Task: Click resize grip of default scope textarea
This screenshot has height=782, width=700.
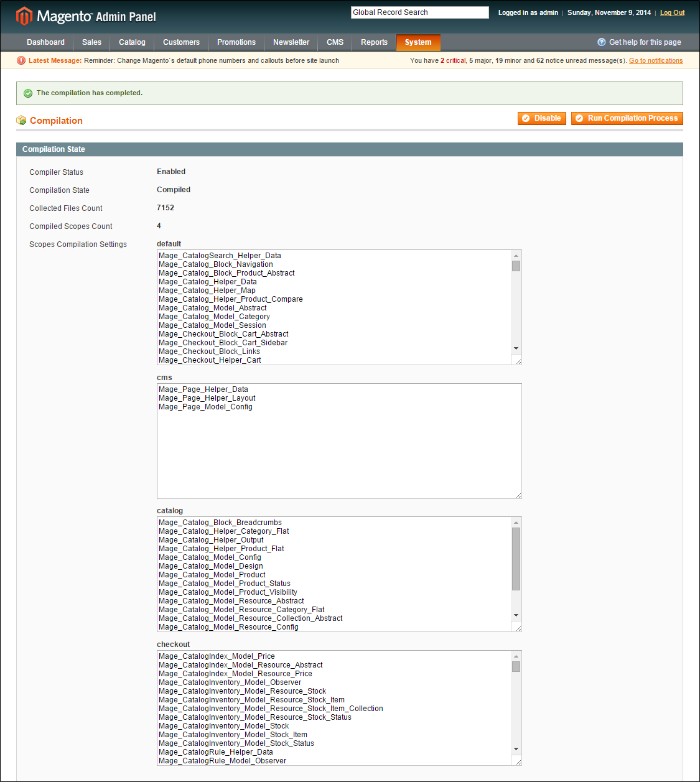Action: pyautogui.click(x=518, y=361)
